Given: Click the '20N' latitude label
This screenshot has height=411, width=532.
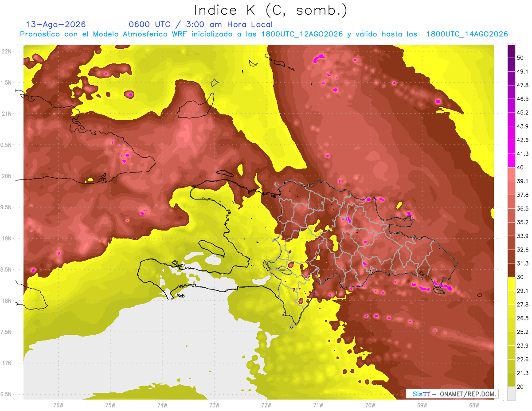Looking at the screenshot, I should pos(7,176).
